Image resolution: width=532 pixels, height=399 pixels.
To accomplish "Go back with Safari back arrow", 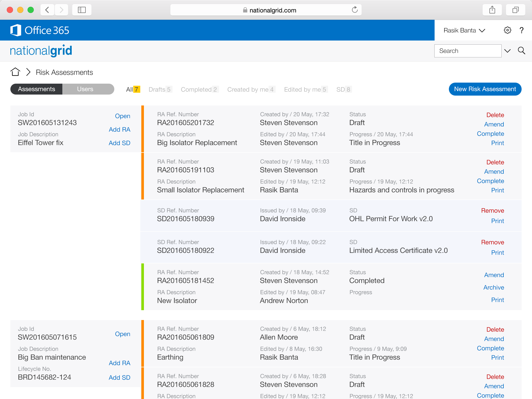I will pos(47,10).
